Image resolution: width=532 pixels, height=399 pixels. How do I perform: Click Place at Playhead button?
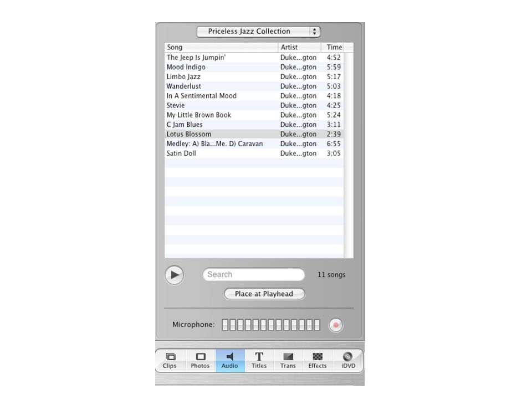264,294
